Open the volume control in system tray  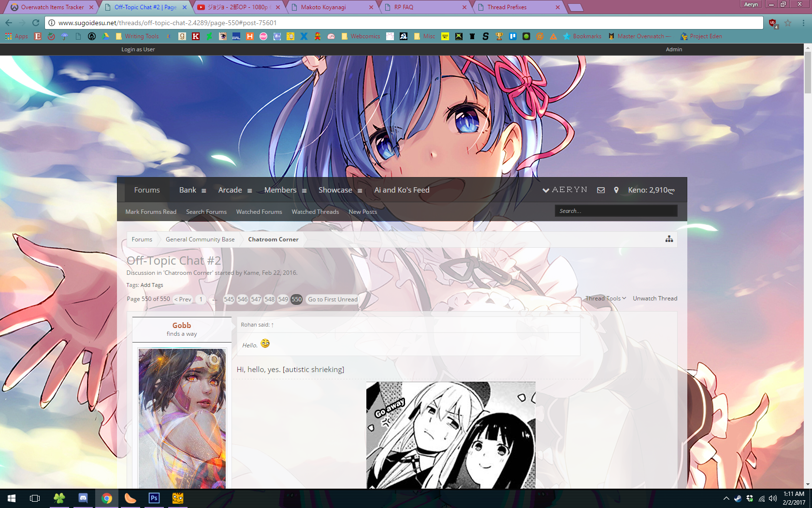coord(773,498)
